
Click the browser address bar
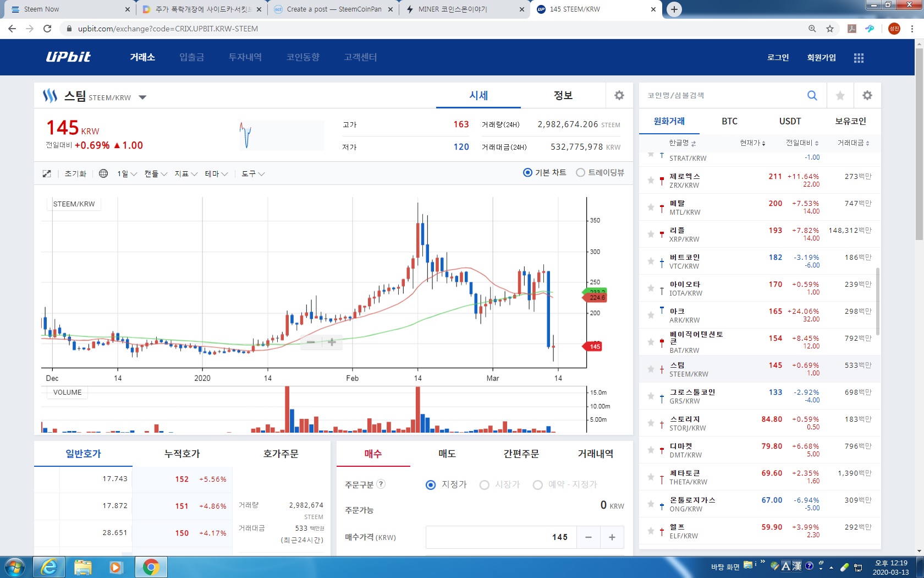click(x=435, y=29)
